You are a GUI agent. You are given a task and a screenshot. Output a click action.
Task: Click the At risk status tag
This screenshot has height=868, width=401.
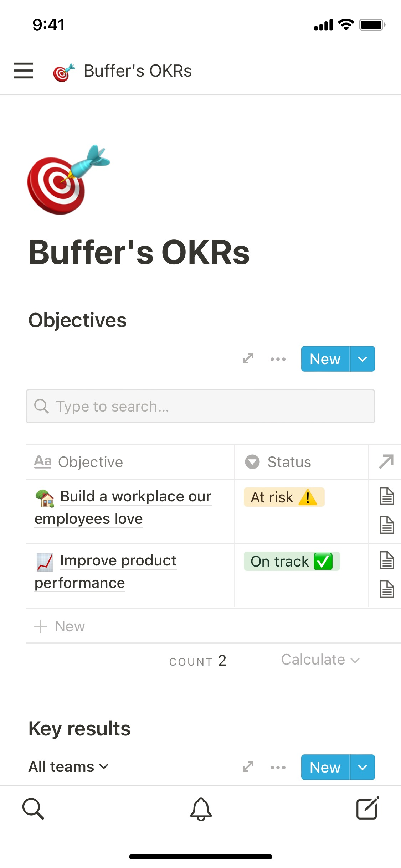click(x=284, y=497)
